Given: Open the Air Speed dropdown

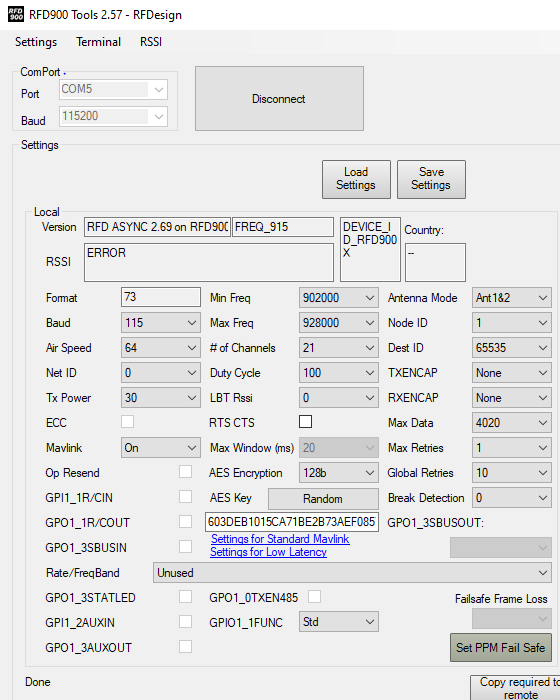Looking at the screenshot, I should pyautogui.click(x=160, y=348).
